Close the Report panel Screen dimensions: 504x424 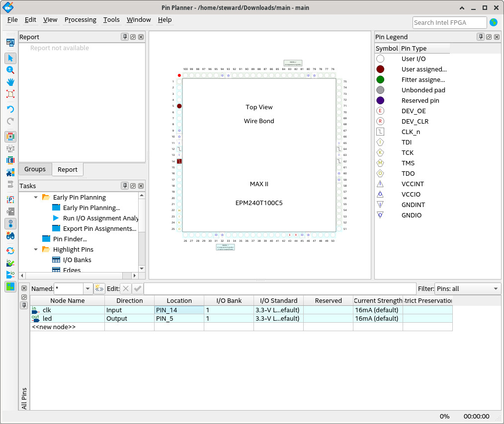pos(141,37)
